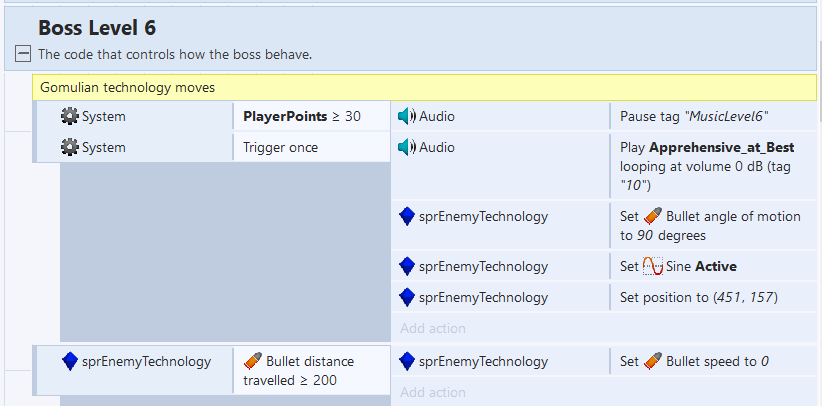Click the first Add action link
Viewport: 822px width, 406px height.
433,328
